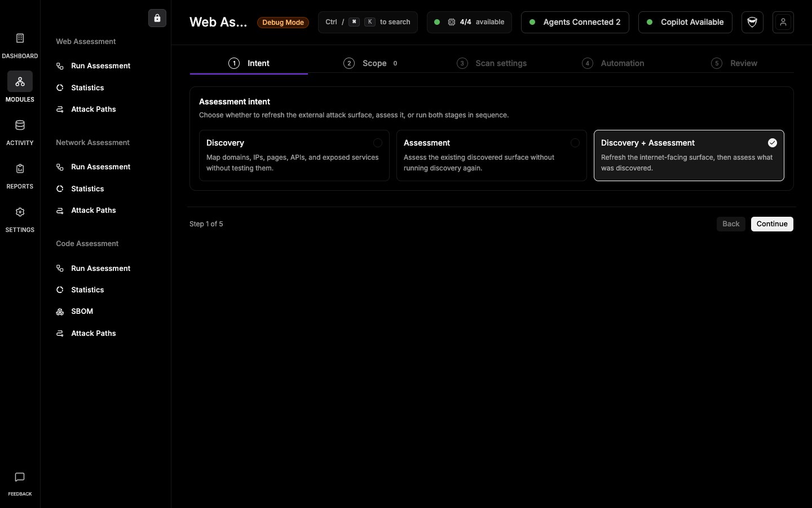Click Attack Paths icon under Web Assessment

pos(60,110)
